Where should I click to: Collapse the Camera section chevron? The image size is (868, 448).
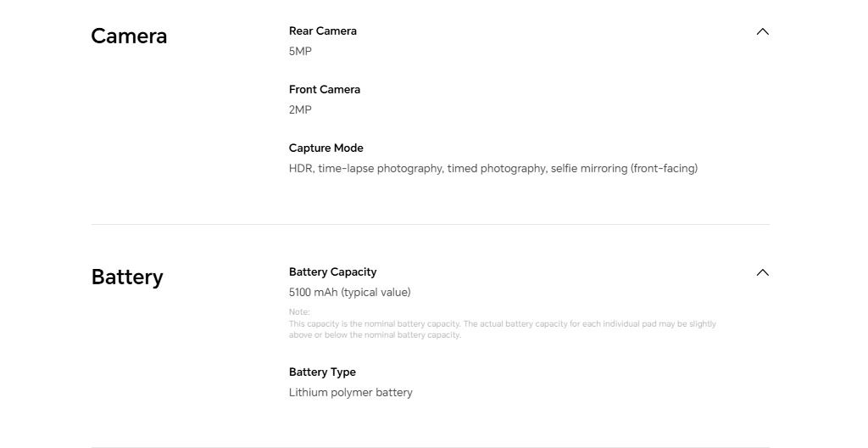pos(762,31)
